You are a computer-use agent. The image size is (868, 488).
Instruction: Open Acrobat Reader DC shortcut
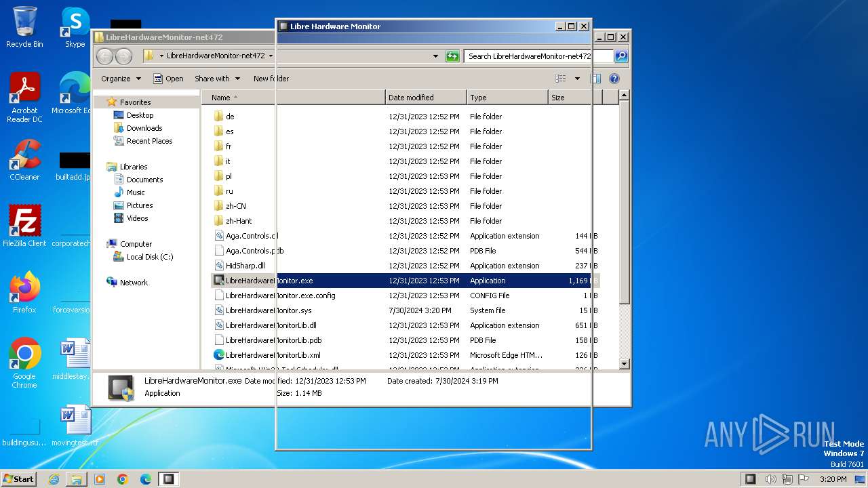pyautogui.click(x=24, y=98)
